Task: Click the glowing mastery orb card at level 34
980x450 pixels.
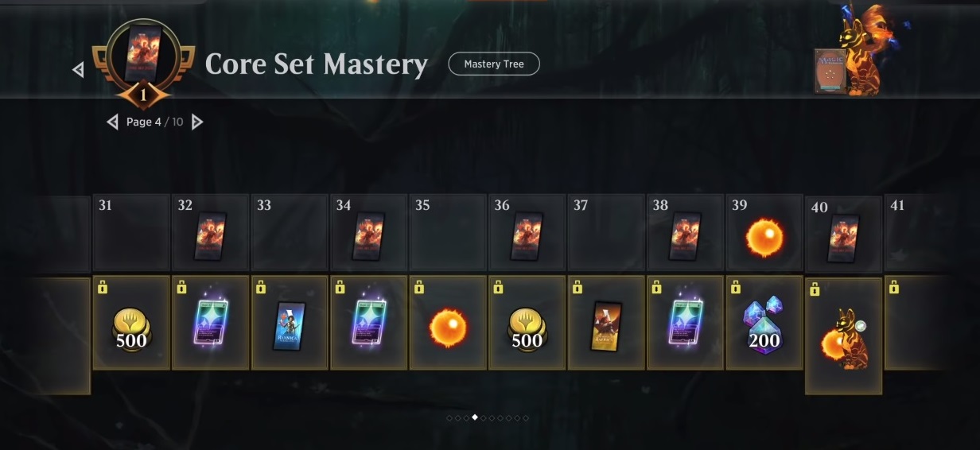Action: [368, 323]
